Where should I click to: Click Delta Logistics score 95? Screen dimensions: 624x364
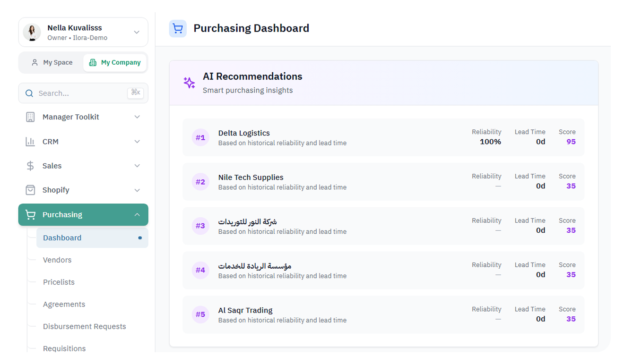pos(571,142)
